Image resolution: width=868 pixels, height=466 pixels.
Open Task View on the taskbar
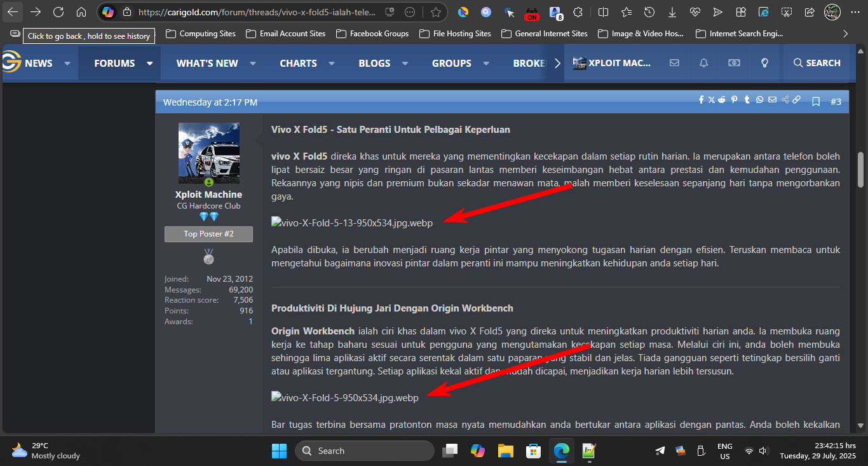tap(451, 451)
